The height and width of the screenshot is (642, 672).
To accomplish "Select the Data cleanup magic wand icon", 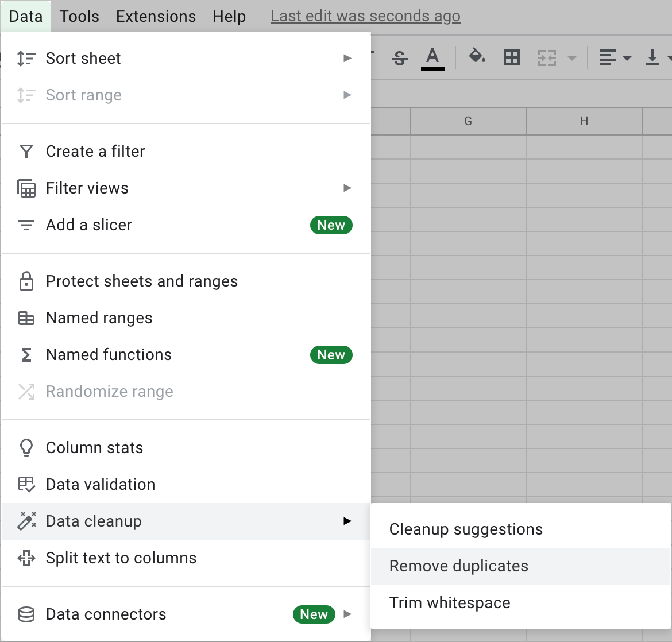I will (x=26, y=521).
